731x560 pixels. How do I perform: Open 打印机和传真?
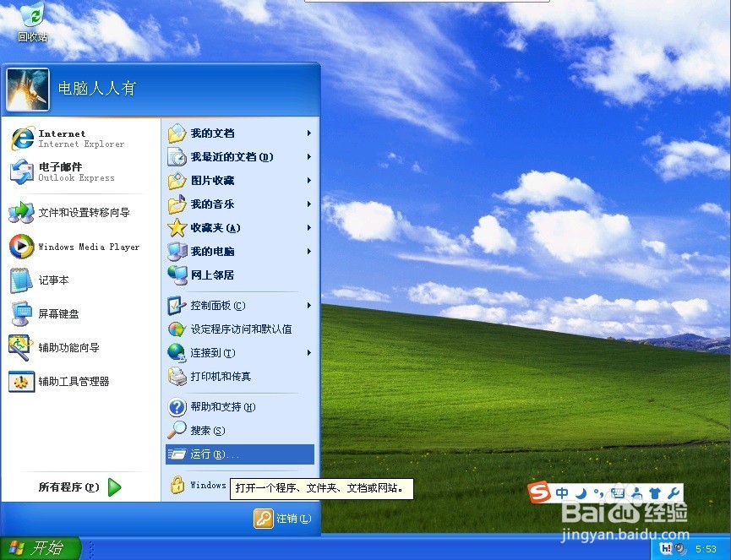point(240,377)
